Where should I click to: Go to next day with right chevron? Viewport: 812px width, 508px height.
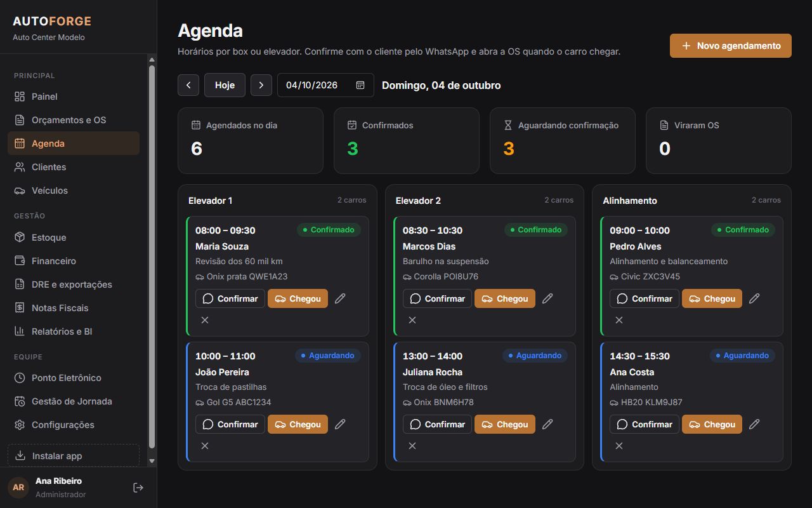tap(261, 85)
